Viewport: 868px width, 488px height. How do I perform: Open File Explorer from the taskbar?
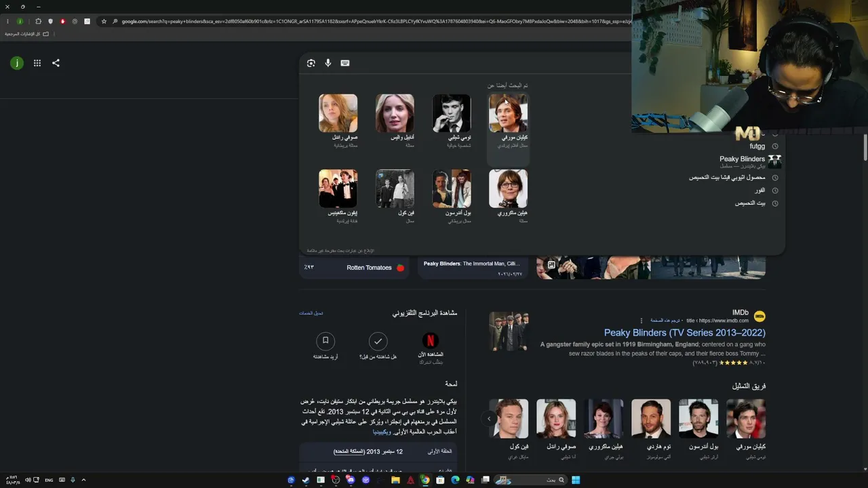click(395, 480)
